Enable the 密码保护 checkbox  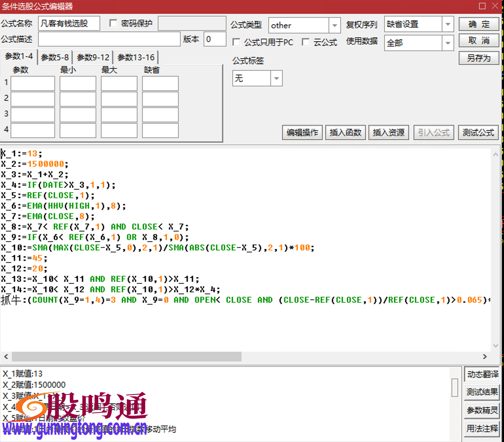coord(113,23)
